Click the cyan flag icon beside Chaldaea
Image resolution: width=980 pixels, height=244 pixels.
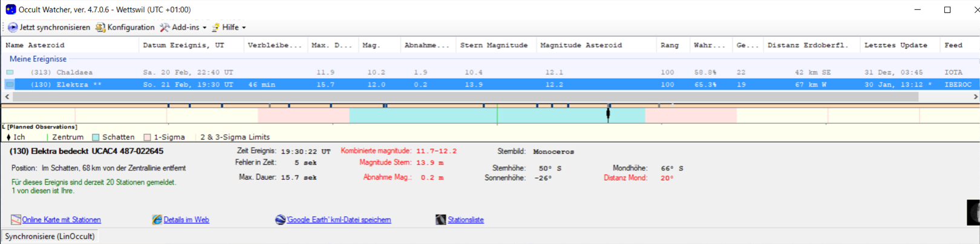click(x=10, y=72)
